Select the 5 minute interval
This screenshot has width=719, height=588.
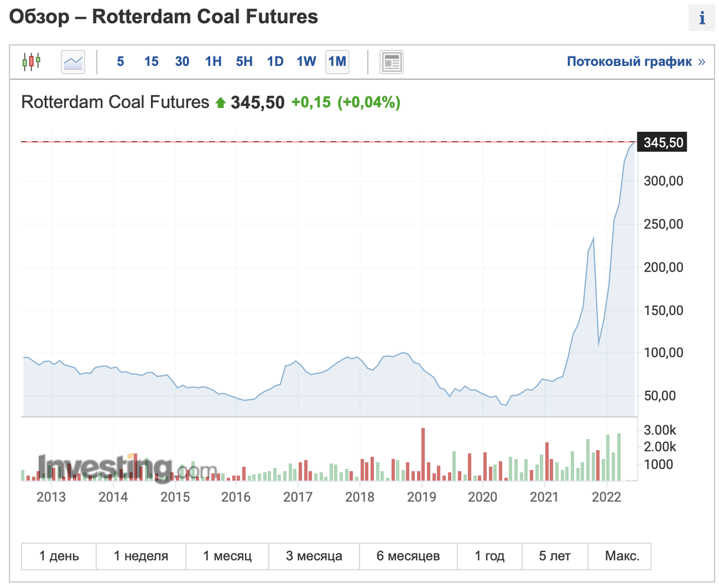pyautogui.click(x=120, y=61)
